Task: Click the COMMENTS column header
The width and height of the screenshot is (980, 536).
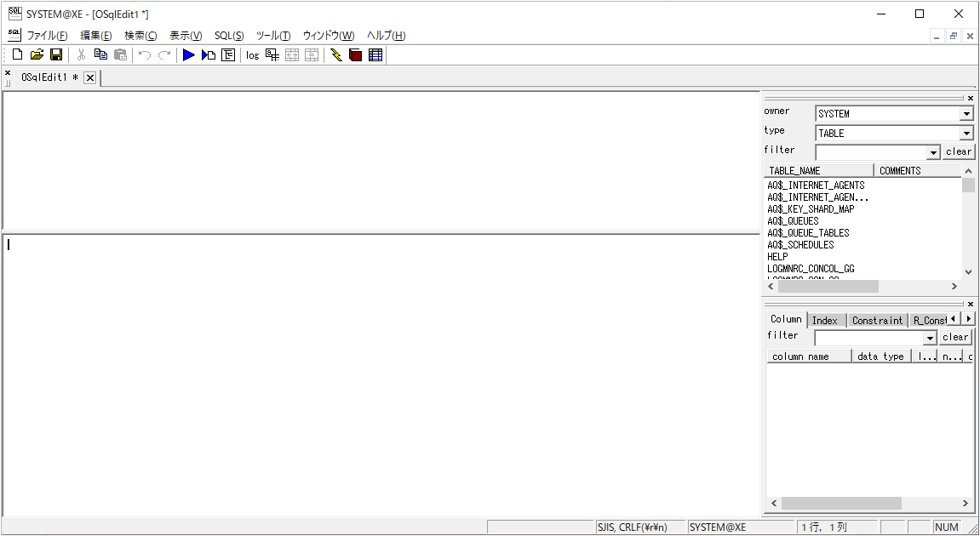Action: click(918, 170)
